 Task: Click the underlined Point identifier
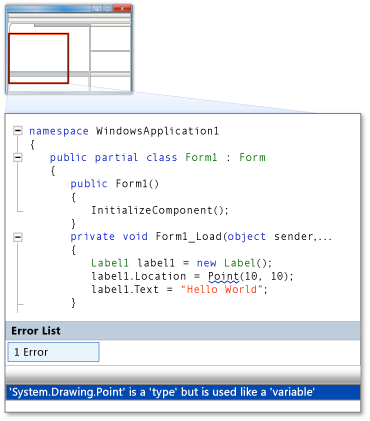click(x=223, y=276)
